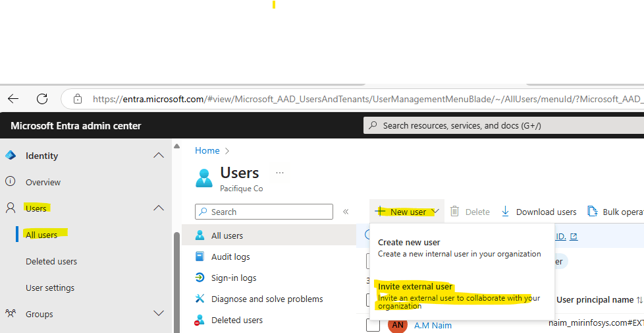Open the ellipsis menu beside Users title

click(x=280, y=173)
